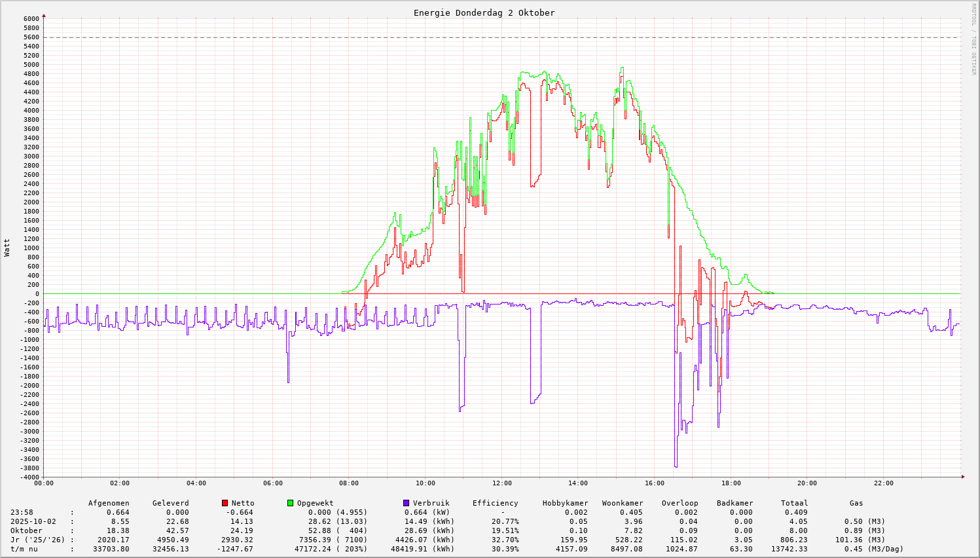This screenshot has width=980, height=558.
Task: Click the 2025-10-02 row label
Action: [33, 521]
